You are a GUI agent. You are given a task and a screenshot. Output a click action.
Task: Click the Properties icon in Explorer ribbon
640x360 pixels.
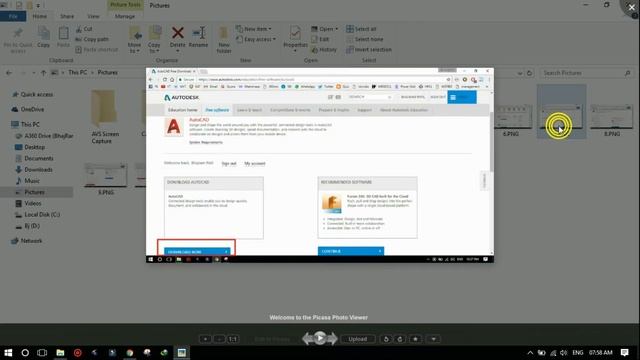click(x=295, y=38)
